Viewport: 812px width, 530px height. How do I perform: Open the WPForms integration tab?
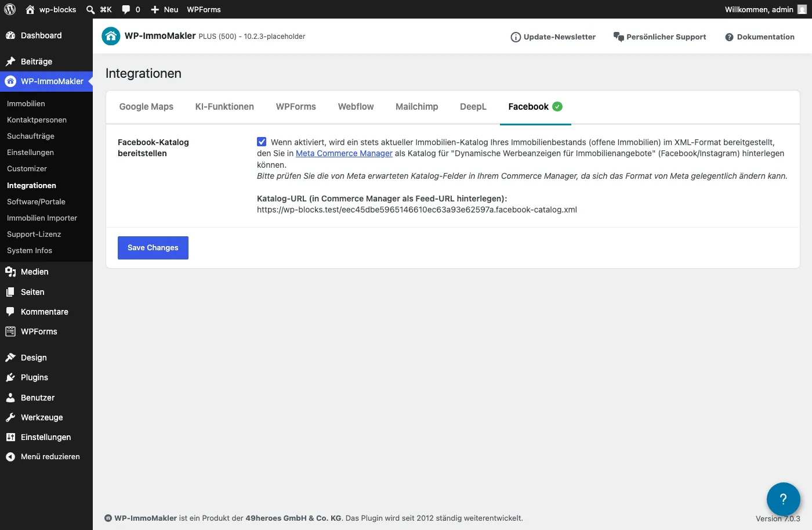pos(296,107)
